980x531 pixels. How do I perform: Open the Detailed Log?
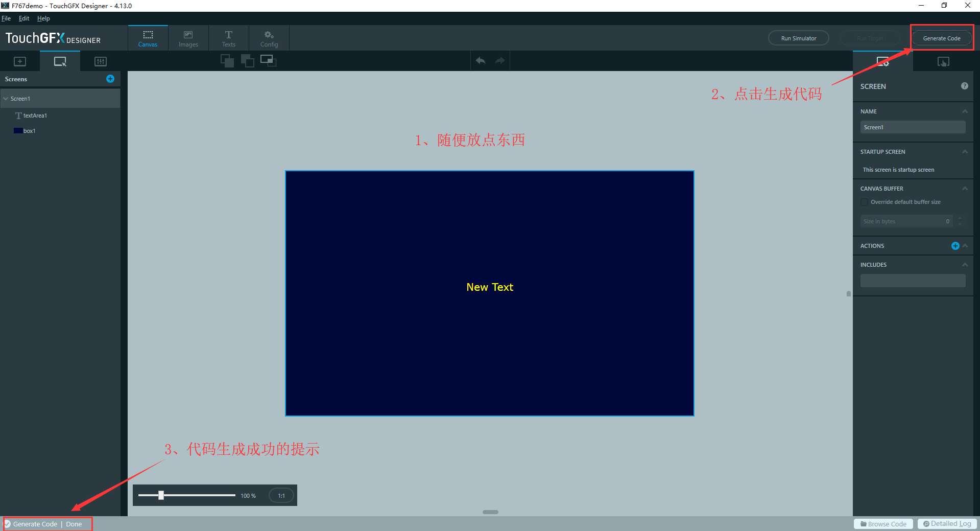point(947,524)
